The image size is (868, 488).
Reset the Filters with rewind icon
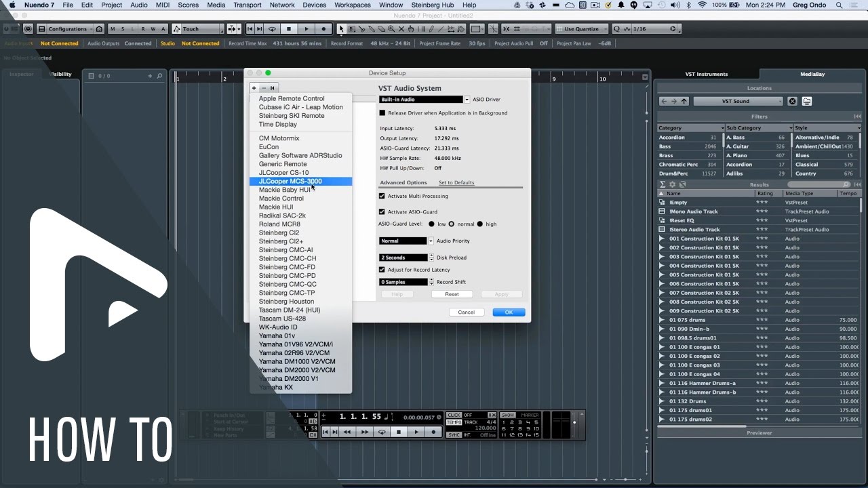(857, 117)
